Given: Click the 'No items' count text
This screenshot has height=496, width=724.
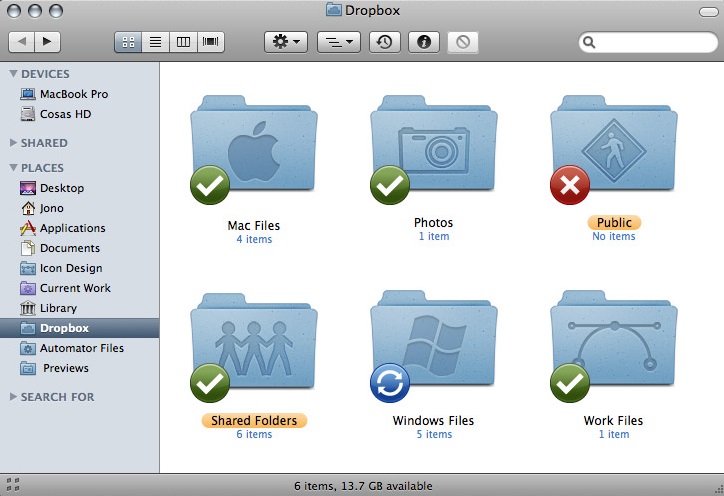Looking at the screenshot, I should point(614,236).
